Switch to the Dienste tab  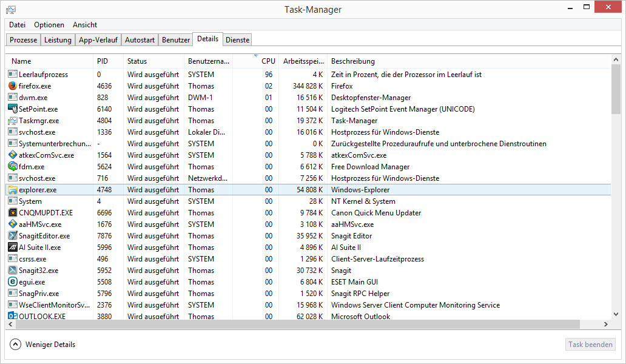(237, 40)
